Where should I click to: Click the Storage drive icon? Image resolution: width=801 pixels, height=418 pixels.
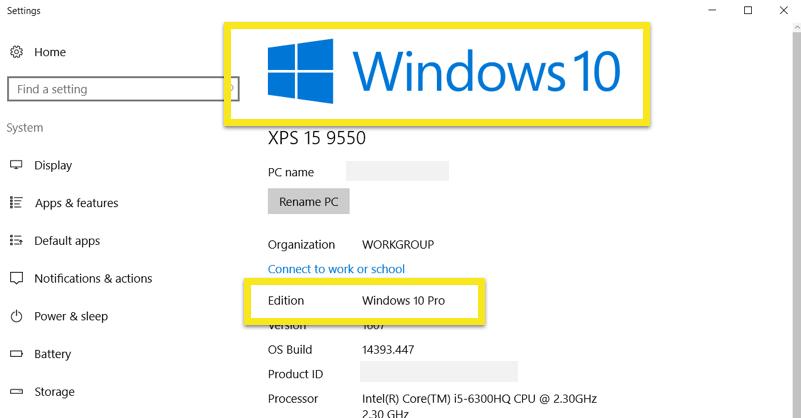16,391
